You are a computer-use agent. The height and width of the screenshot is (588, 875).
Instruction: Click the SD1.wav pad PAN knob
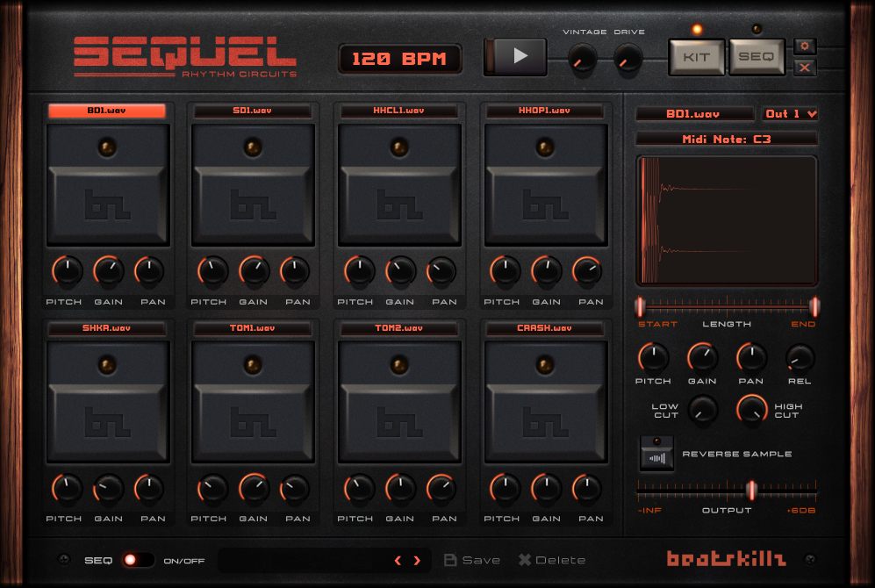295,271
